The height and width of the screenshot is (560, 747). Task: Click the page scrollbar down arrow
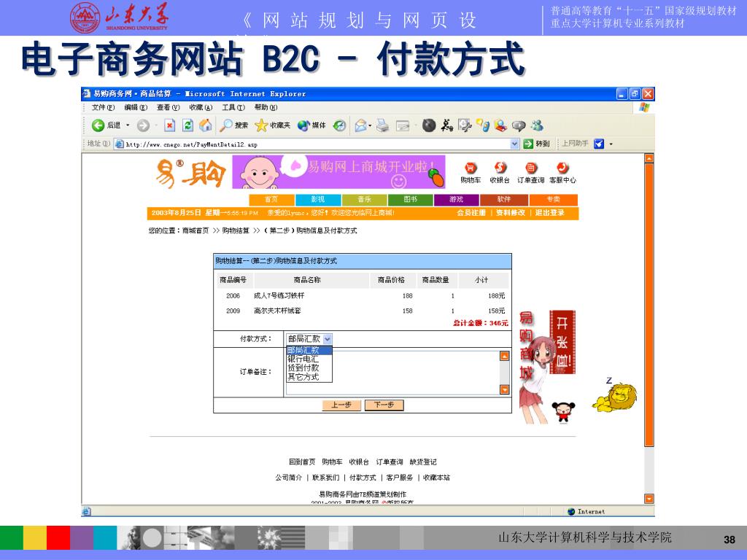[x=649, y=499]
